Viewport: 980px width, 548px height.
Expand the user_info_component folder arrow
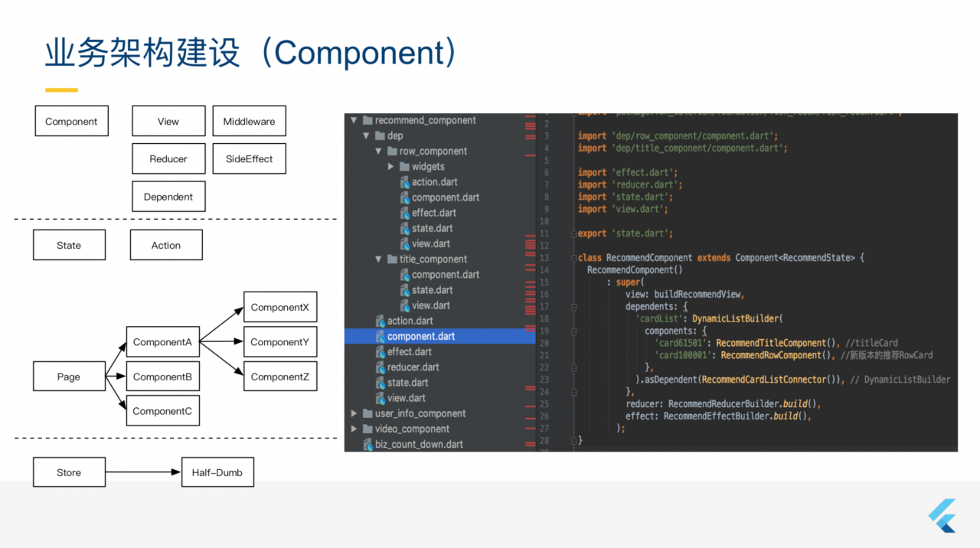pyautogui.click(x=354, y=414)
